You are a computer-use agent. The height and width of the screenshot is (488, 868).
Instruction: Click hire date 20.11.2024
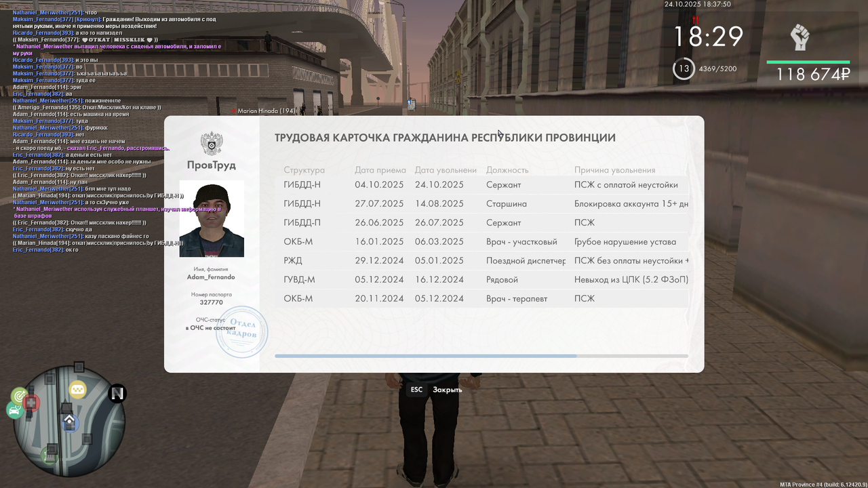[x=379, y=298]
